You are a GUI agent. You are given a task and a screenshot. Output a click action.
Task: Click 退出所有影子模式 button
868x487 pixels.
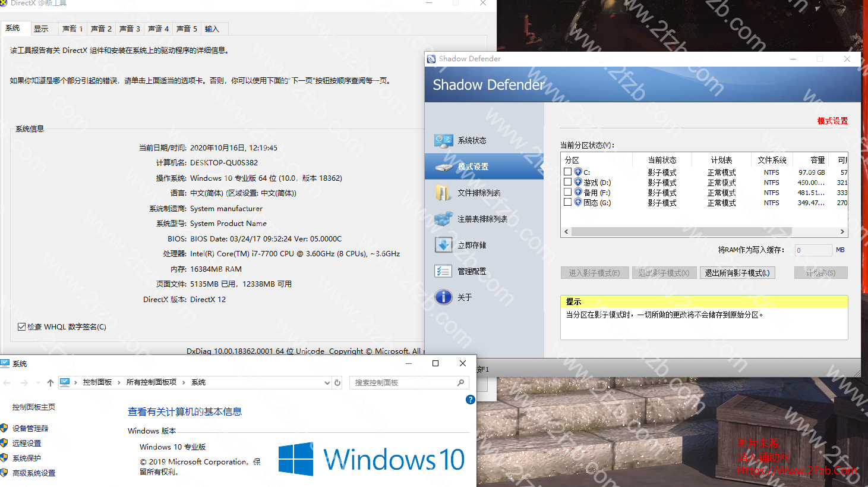(x=737, y=273)
